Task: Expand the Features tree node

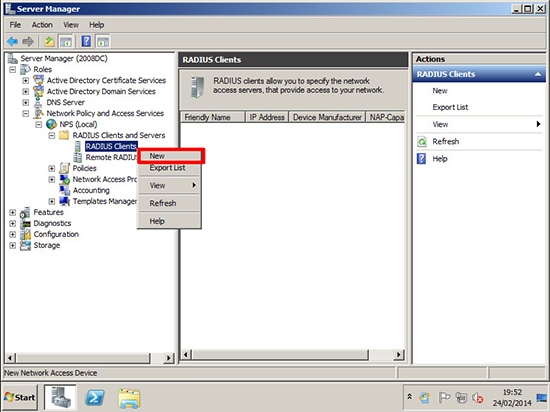Action: click(x=13, y=212)
